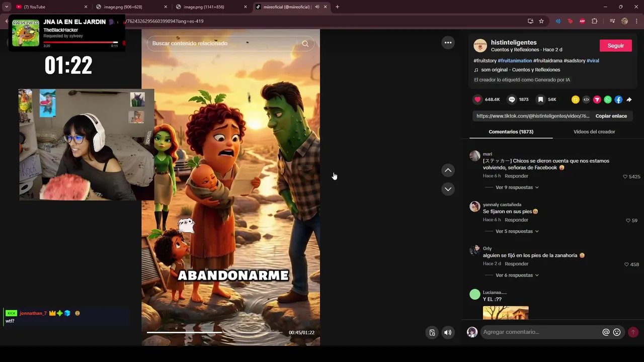Open the som original sound link
This screenshot has width=644, height=362.
click(x=520, y=70)
